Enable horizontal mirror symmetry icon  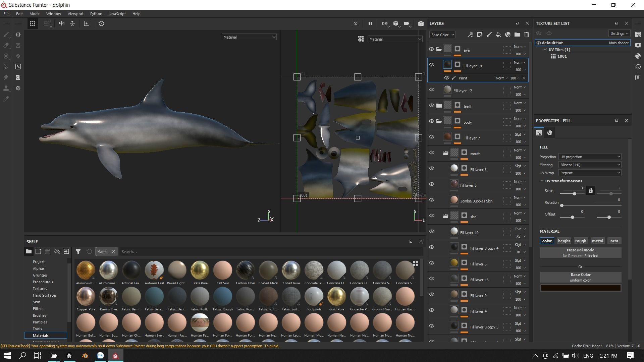[61, 23]
